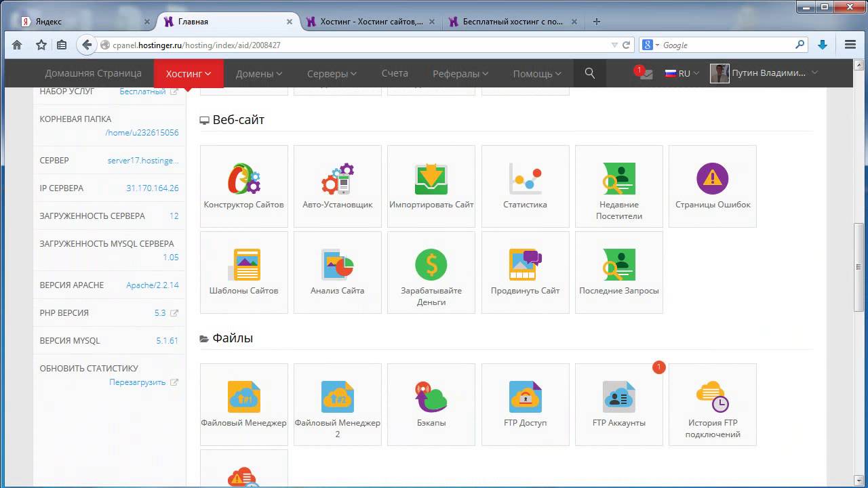This screenshot has height=488, width=868.
Task: Open FTP Доступ tile
Action: tap(526, 405)
